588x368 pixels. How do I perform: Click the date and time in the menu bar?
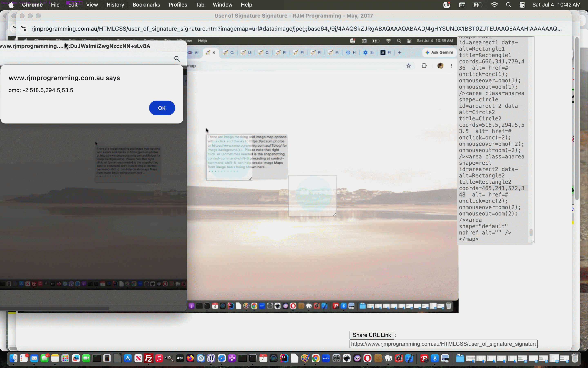556,5
